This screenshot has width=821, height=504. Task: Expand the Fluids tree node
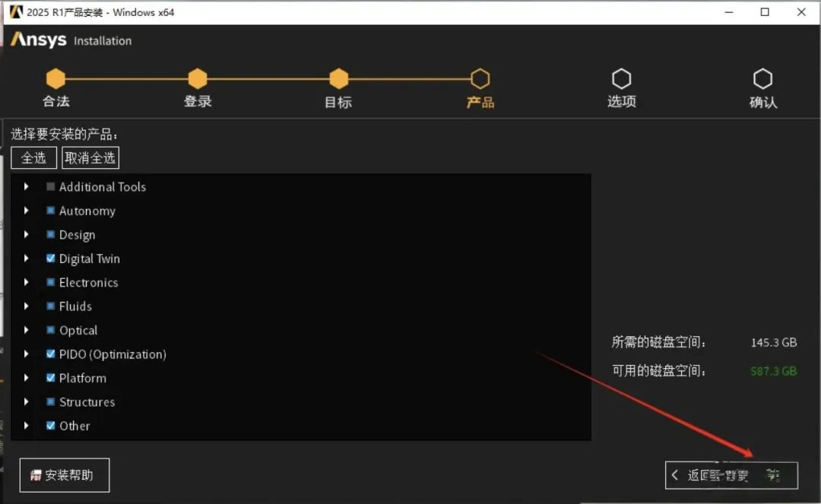click(x=26, y=306)
